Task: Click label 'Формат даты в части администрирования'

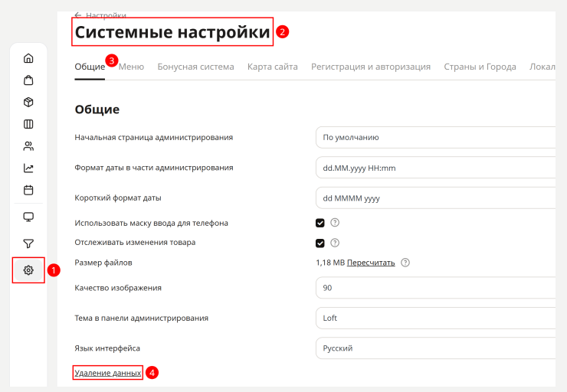Action: click(x=154, y=168)
